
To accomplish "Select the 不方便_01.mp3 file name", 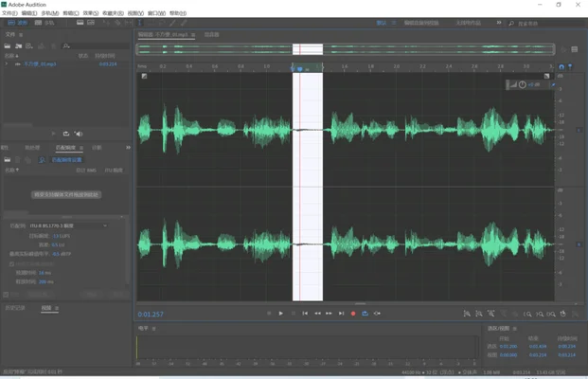I will [40, 64].
